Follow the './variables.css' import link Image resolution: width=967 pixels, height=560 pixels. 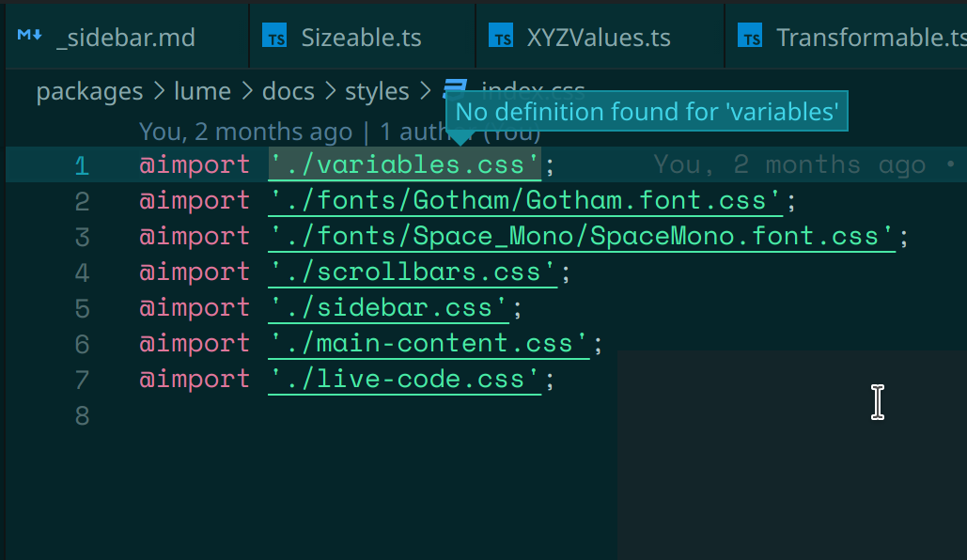(404, 164)
